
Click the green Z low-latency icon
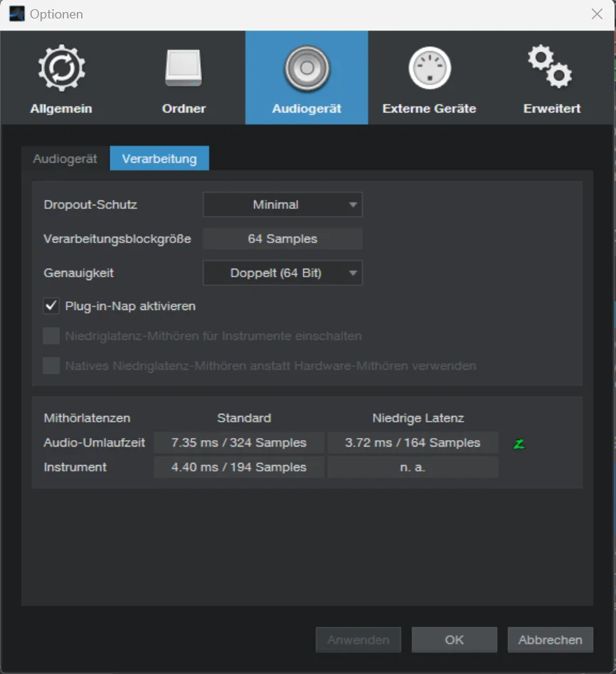pyautogui.click(x=519, y=443)
